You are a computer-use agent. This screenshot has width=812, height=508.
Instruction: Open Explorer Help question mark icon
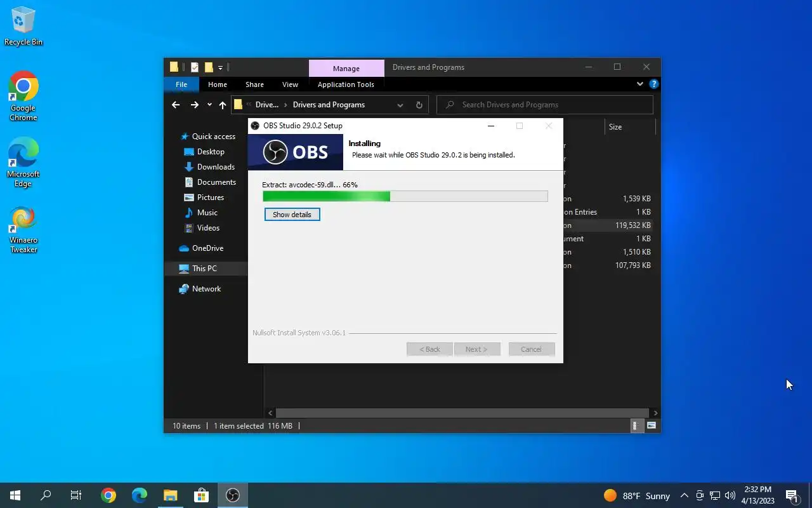point(654,84)
